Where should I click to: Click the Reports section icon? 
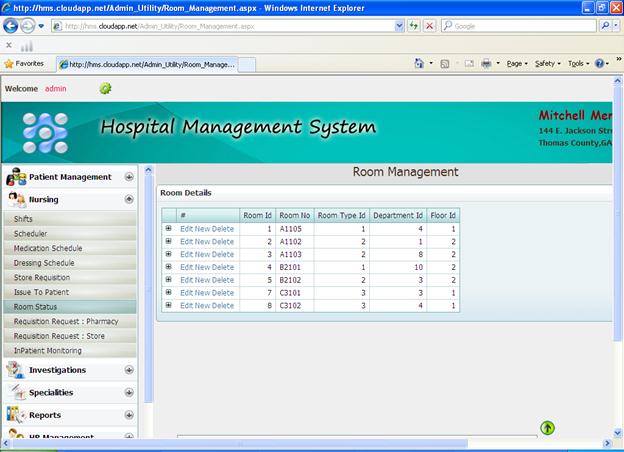16,415
